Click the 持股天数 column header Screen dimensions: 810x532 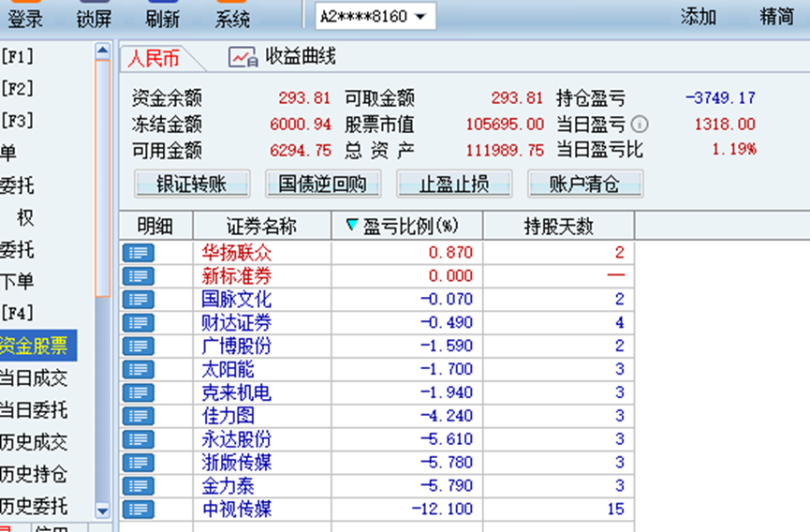point(558,226)
